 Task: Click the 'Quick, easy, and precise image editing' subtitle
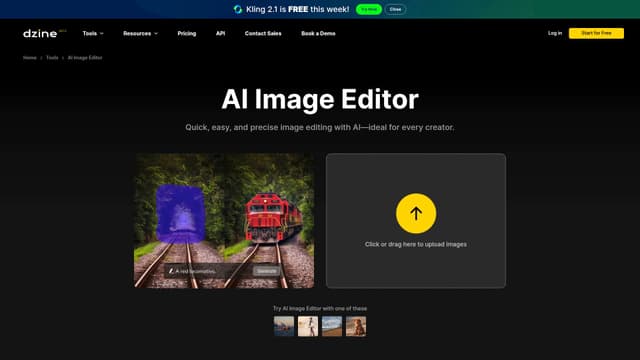[x=320, y=127]
